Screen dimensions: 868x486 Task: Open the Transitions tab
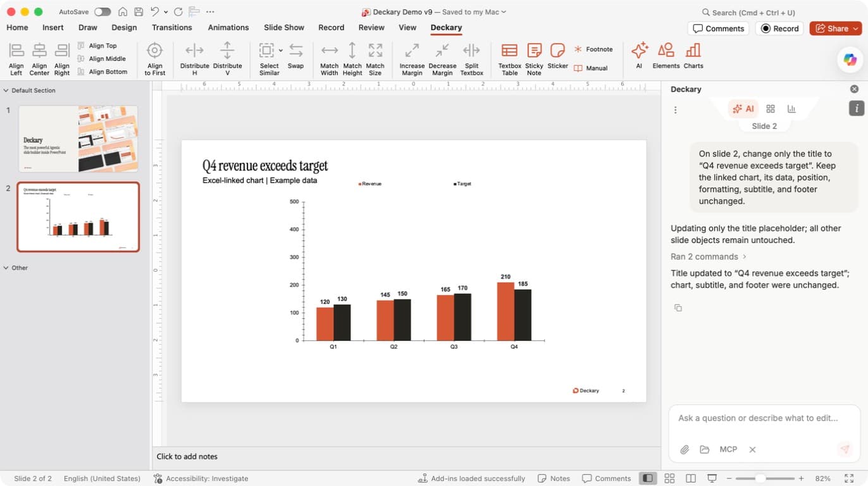pyautogui.click(x=171, y=27)
